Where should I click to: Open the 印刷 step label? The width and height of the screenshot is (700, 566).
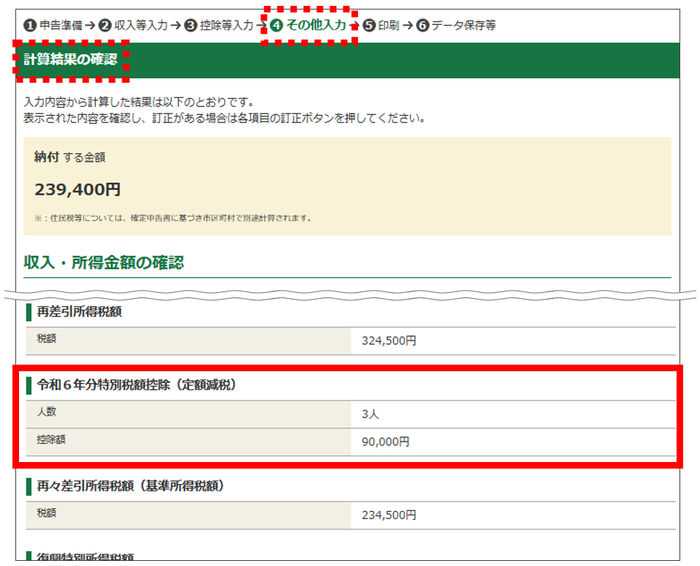pyautogui.click(x=388, y=25)
